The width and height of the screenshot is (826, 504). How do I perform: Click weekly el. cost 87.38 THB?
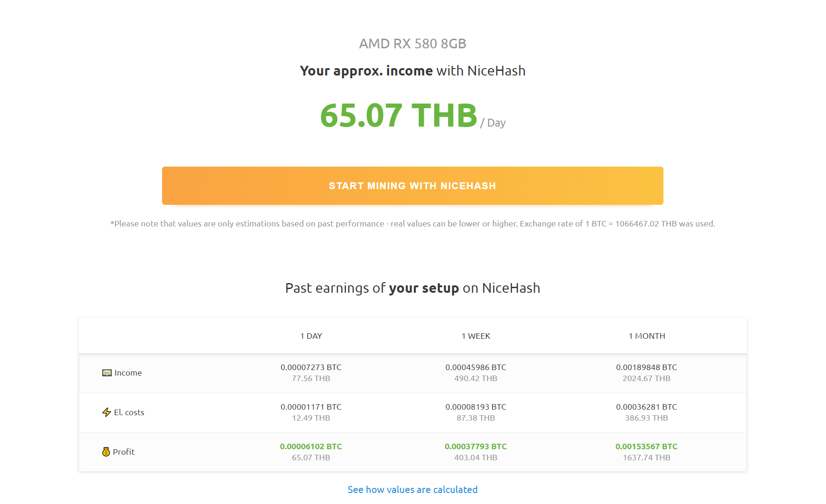coord(476,418)
